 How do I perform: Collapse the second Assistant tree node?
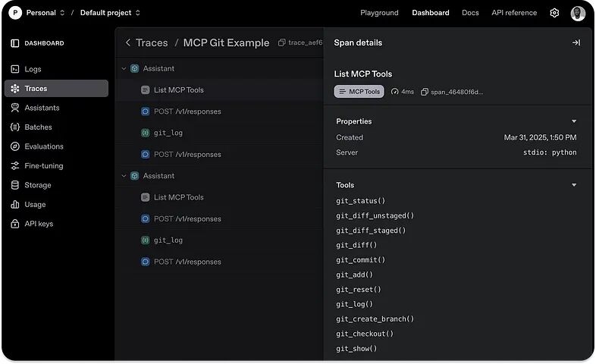tap(124, 176)
